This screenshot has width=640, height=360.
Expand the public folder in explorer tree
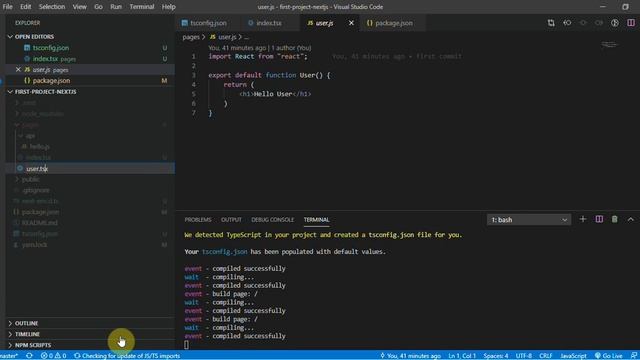click(x=31, y=179)
